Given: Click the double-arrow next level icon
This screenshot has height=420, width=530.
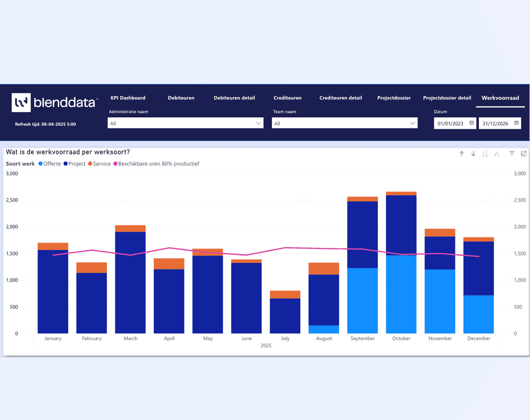Looking at the screenshot, I should pos(485,154).
